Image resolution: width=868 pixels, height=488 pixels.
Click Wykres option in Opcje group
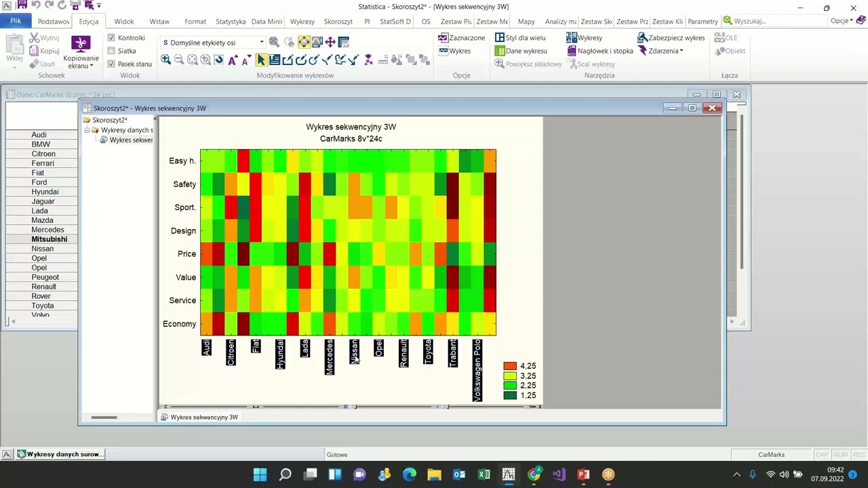click(454, 51)
